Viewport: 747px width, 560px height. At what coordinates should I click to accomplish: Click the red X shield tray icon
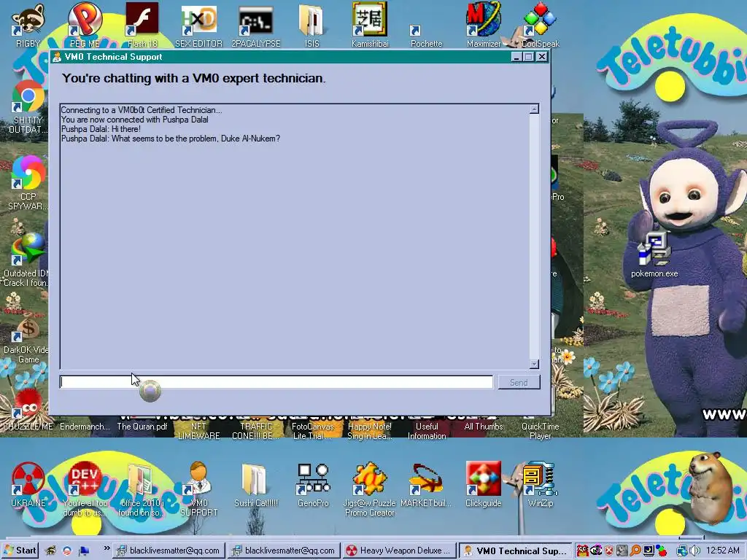coord(609,551)
